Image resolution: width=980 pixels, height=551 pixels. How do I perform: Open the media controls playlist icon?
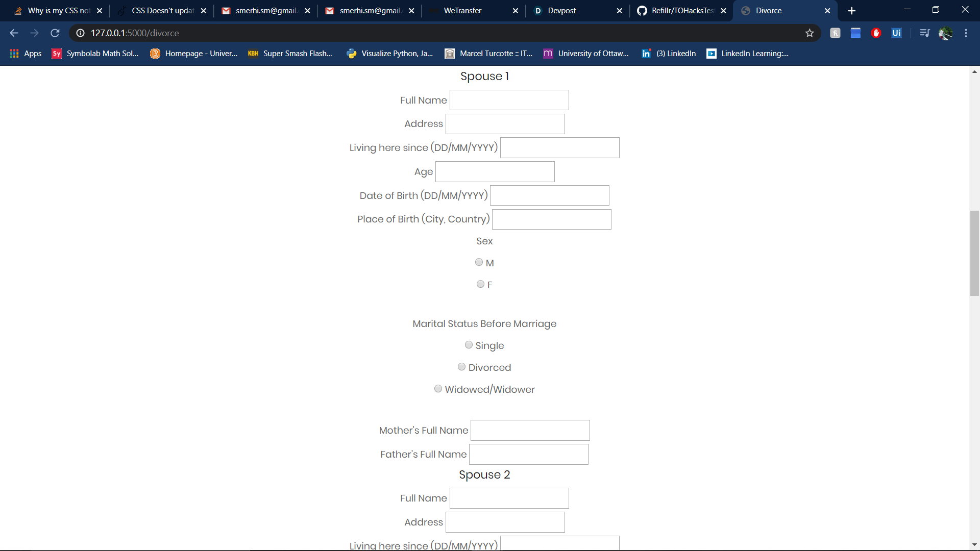[924, 33]
